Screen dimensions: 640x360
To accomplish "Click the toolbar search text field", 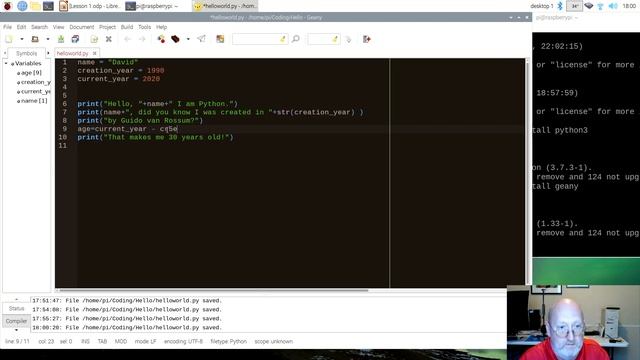I will pos(260,39).
